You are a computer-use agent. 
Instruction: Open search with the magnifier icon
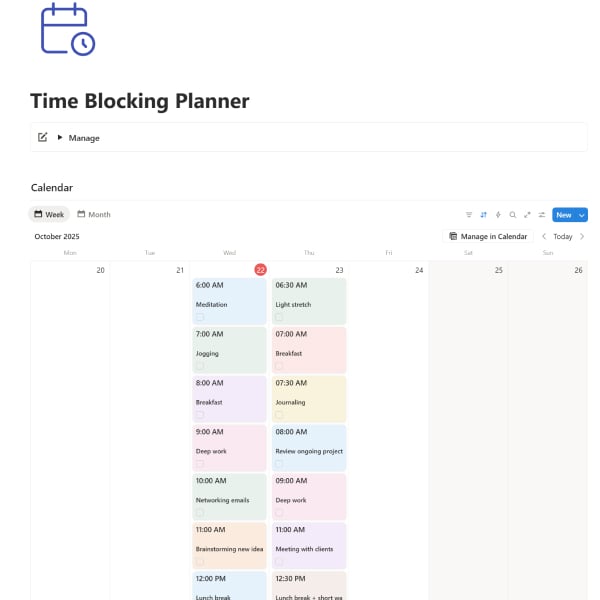coord(512,215)
